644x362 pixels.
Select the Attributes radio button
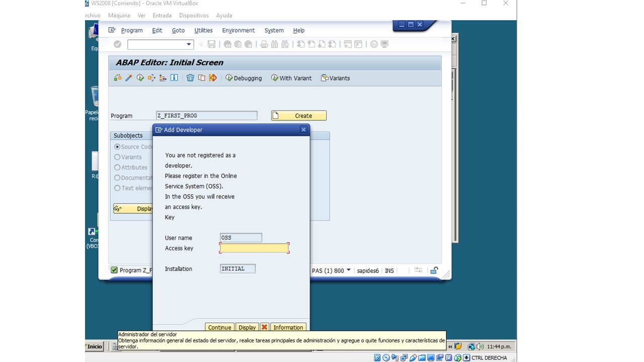tap(117, 167)
